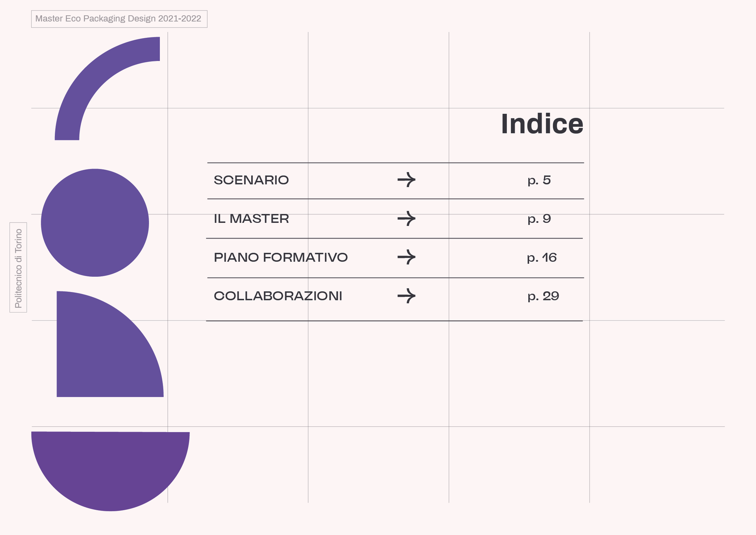
Task: Click the arrow next to SCENARIO
Action: [406, 180]
